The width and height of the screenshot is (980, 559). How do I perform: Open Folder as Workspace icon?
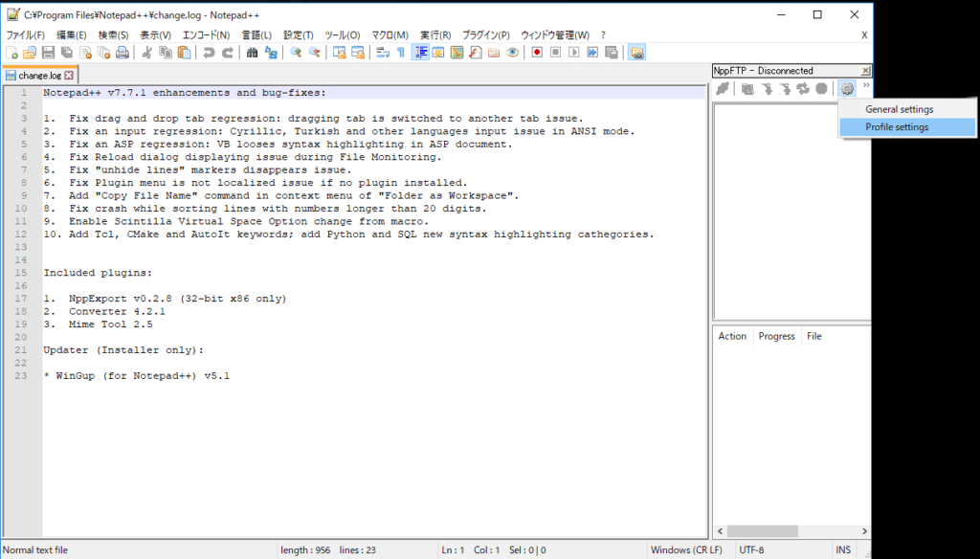click(x=494, y=53)
